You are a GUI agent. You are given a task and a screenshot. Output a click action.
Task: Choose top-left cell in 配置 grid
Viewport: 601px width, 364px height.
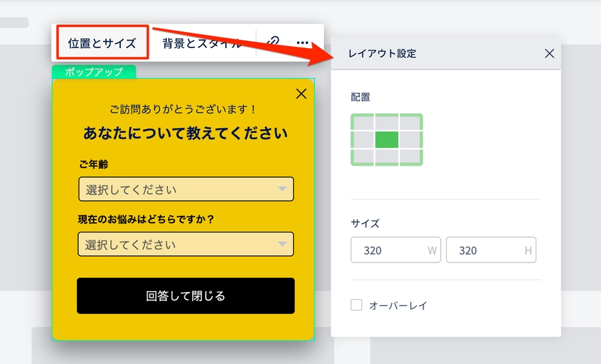tap(363, 123)
